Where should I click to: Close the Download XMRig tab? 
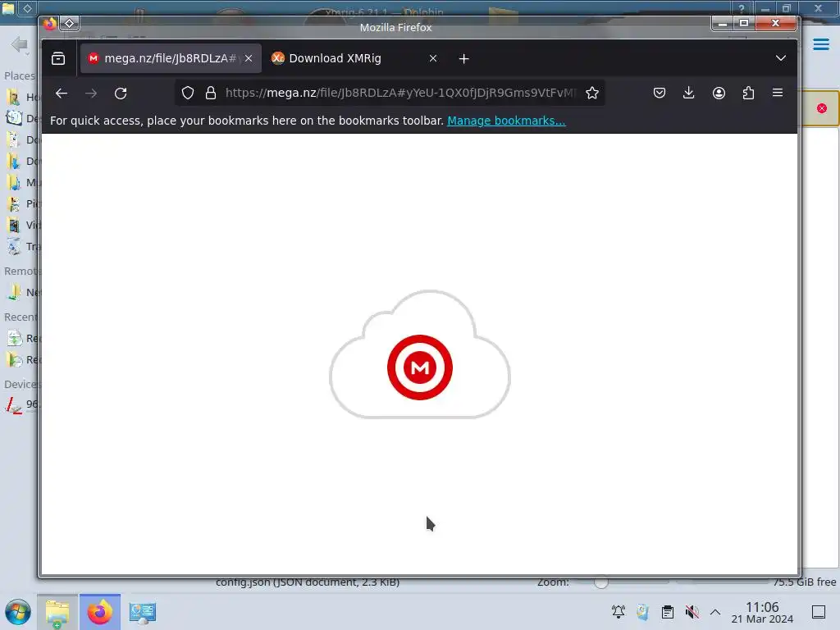[x=433, y=58]
